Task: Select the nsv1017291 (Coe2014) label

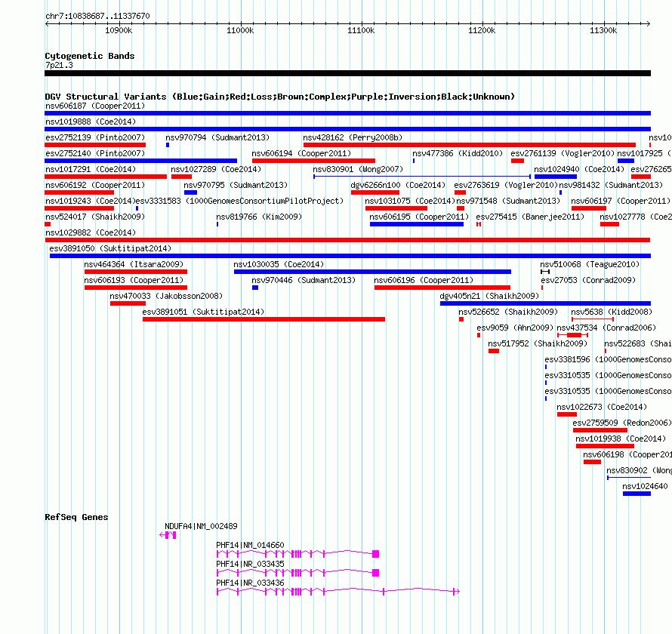Action: tap(91, 169)
